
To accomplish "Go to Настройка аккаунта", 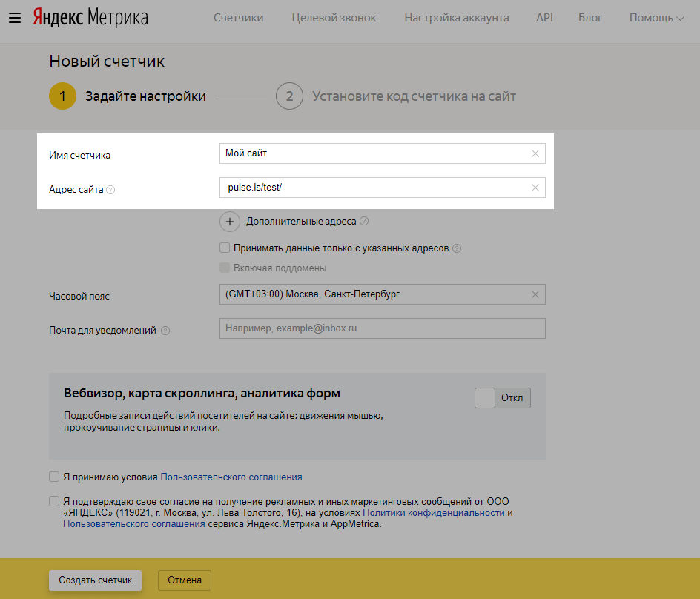I will [x=456, y=18].
